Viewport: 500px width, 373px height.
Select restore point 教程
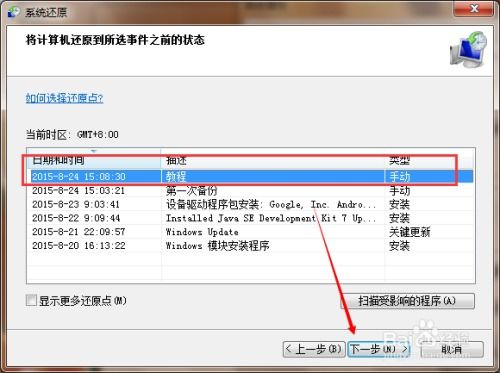[x=251, y=176]
